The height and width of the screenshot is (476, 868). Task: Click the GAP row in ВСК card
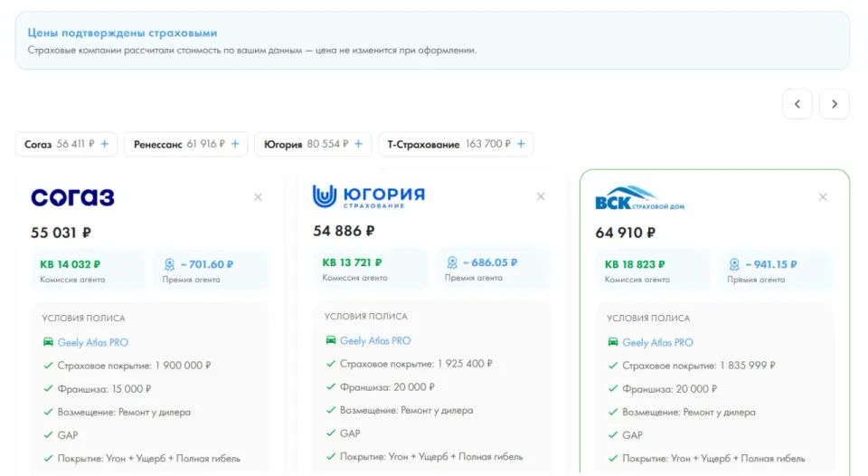click(632, 435)
